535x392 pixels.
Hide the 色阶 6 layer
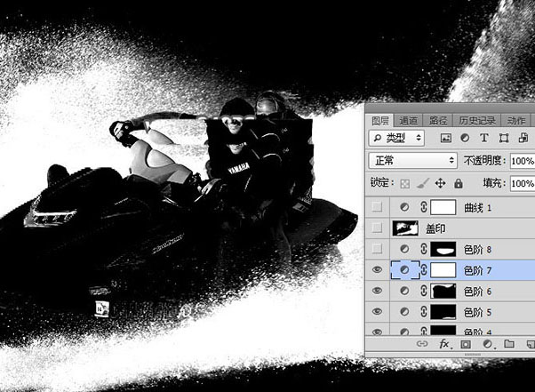[377, 291]
